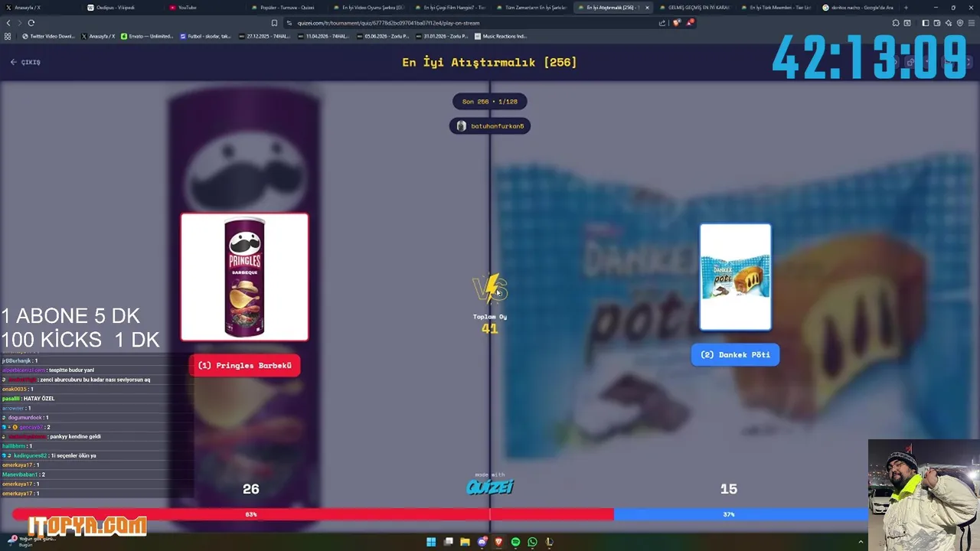
Task: Vote for (1) Pringles Barbekü
Action: point(244,366)
